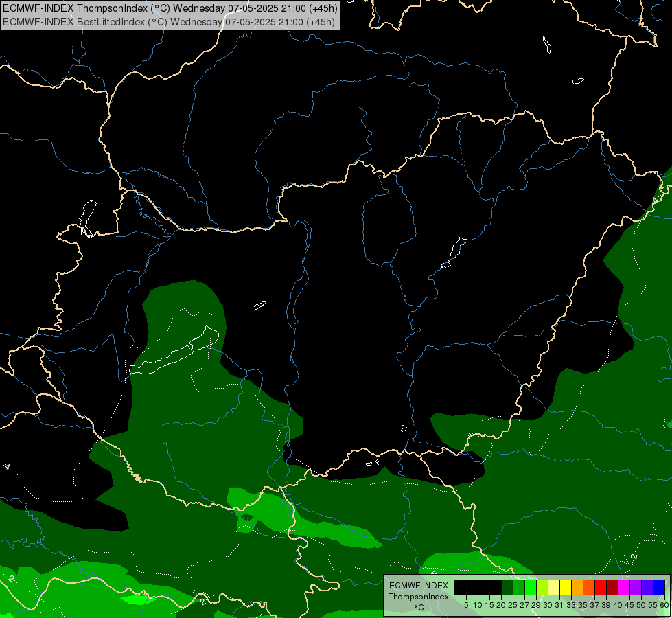
Task: Click the legend tick value 33
Action: (571, 605)
